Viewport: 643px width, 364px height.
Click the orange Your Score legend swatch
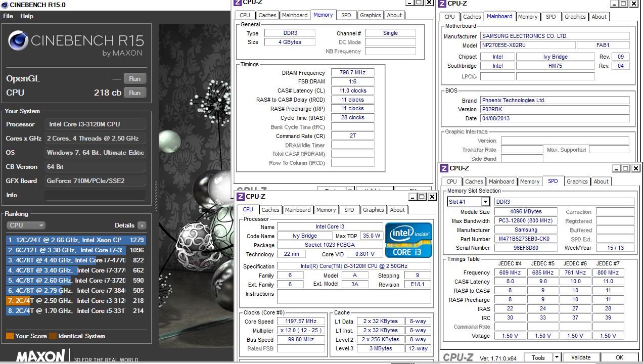point(10,336)
